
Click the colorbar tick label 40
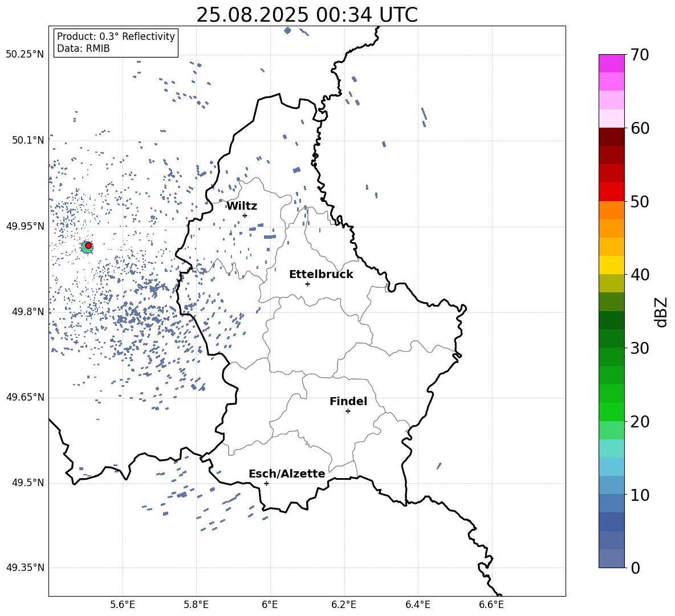coord(640,275)
